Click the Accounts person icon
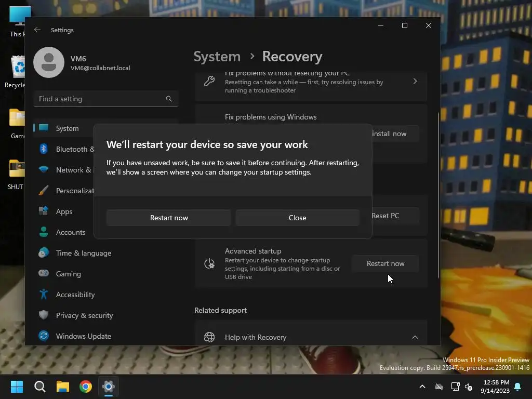 pos(44,232)
